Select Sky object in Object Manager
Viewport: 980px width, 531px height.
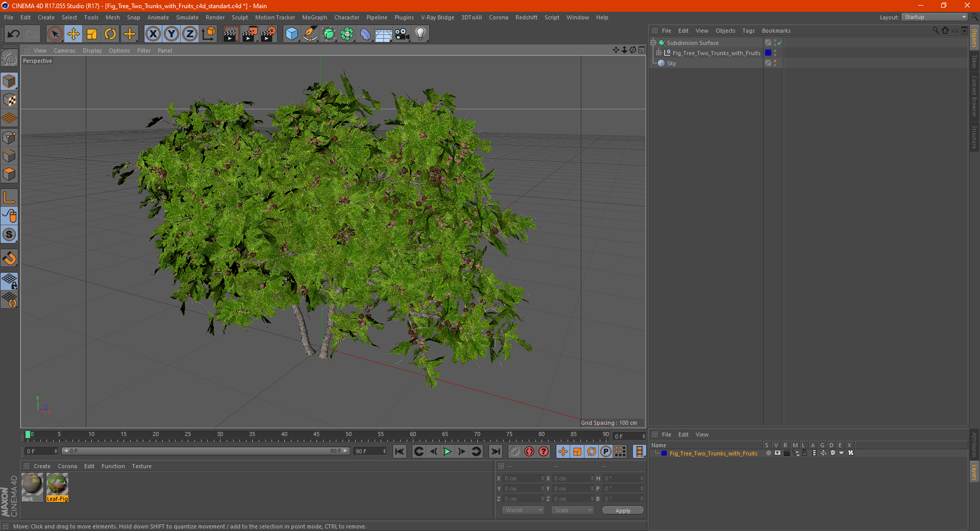(x=671, y=63)
